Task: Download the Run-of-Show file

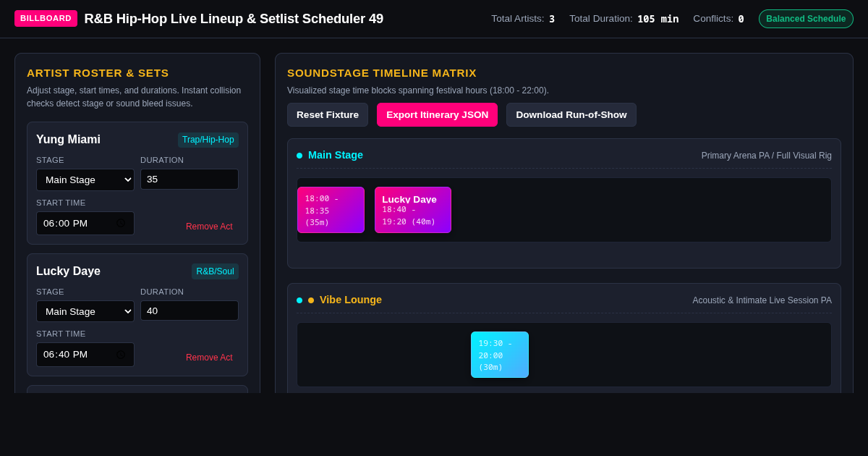Action: coord(571,114)
